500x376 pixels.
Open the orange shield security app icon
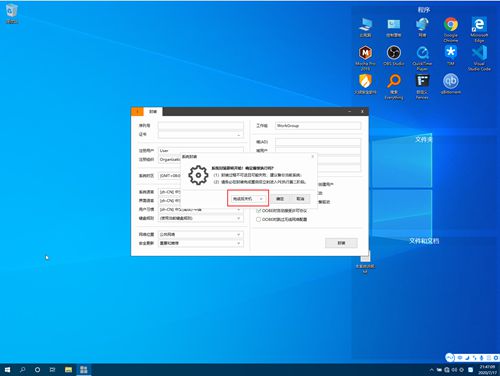365,84
